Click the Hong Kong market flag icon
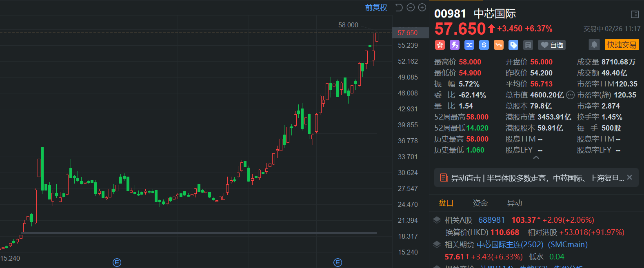 [x=440, y=45]
